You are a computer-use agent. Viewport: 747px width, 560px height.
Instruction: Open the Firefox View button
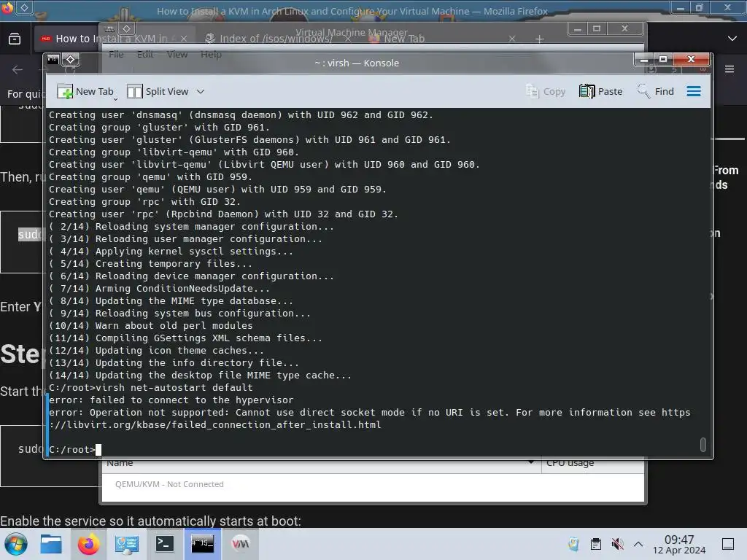pyautogui.click(x=15, y=39)
